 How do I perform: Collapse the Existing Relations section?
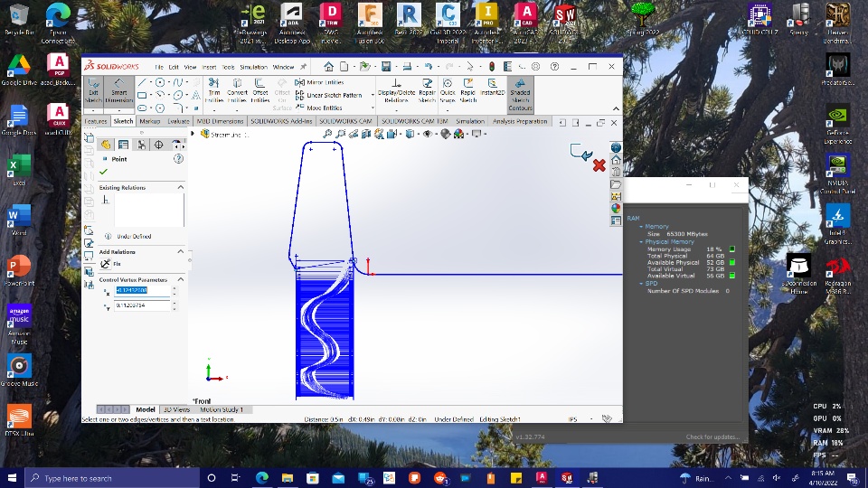(180, 187)
